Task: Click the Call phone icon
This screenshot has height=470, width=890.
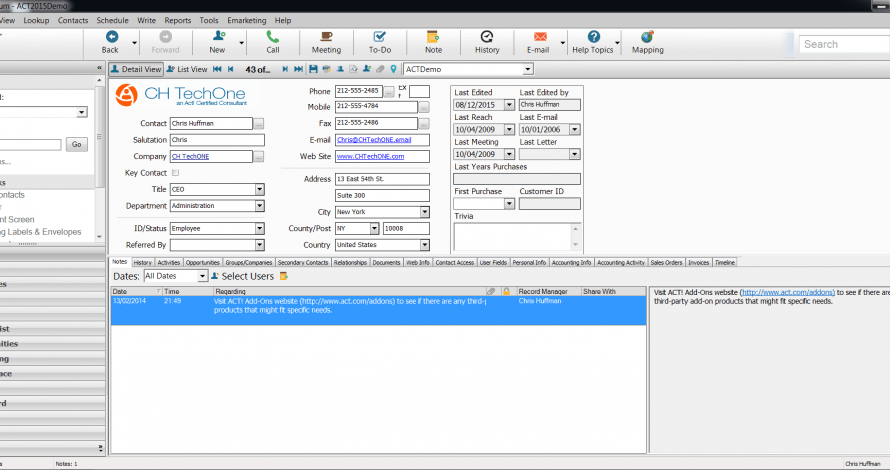Action: point(273,37)
